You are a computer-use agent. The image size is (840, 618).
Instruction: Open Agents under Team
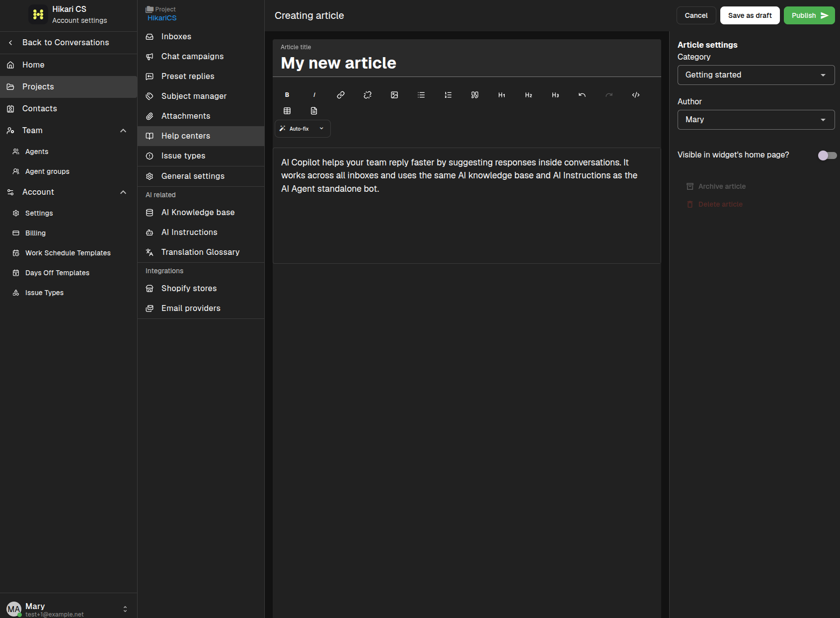coord(69,152)
